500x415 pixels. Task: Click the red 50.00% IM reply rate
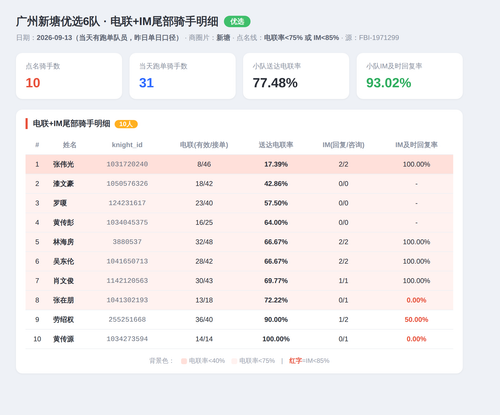tap(416, 319)
